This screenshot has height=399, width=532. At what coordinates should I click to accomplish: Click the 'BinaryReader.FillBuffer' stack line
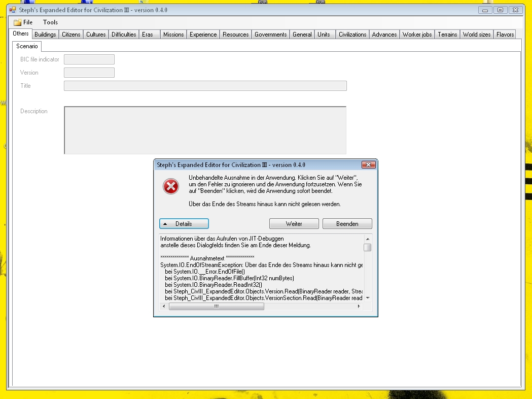click(x=229, y=278)
